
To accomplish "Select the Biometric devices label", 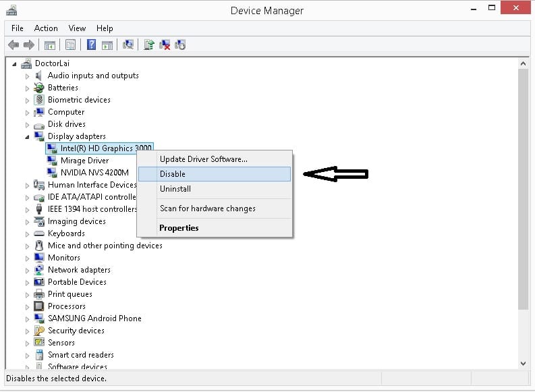I will 79,100.
